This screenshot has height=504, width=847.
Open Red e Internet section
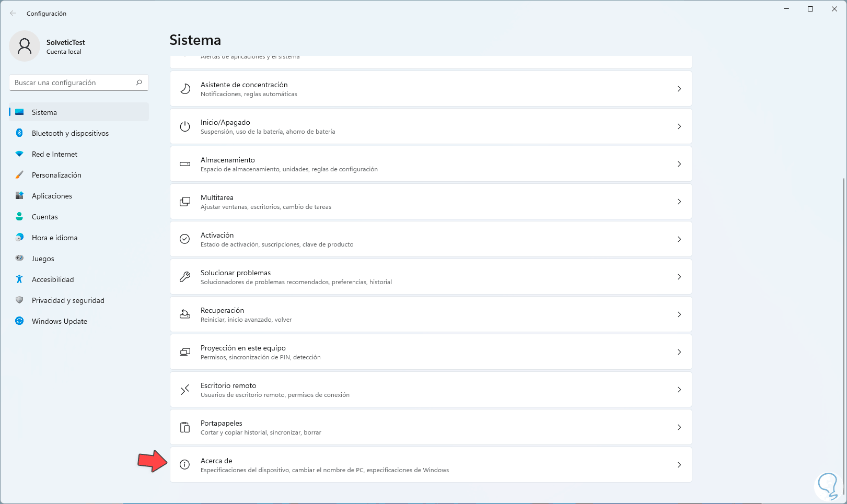pyautogui.click(x=54, y=154)
